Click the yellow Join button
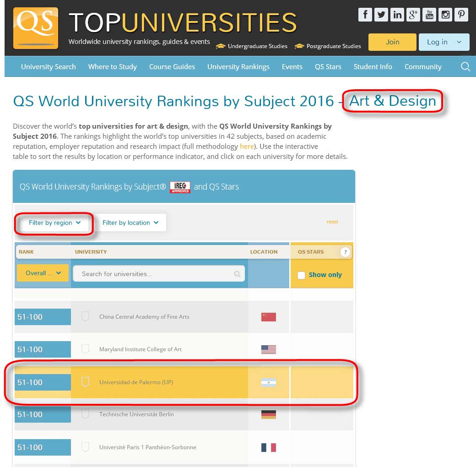The height and width of the screenshot is (473, 476). 392,42
